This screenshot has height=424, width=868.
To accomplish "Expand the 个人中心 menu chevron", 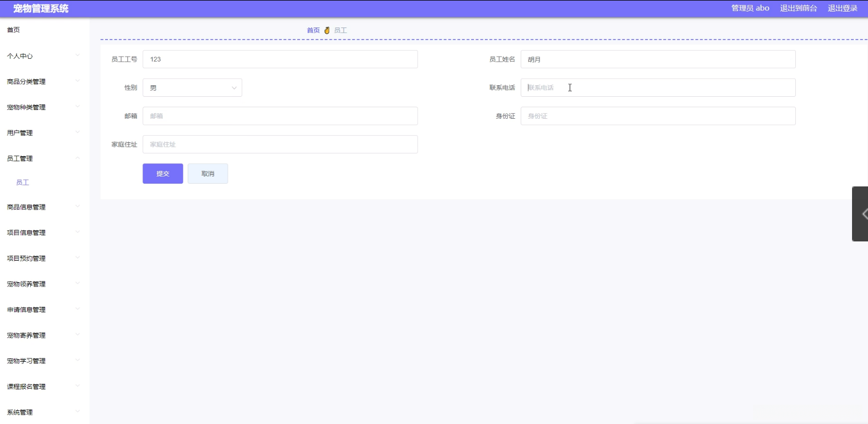I will (78, 55).
